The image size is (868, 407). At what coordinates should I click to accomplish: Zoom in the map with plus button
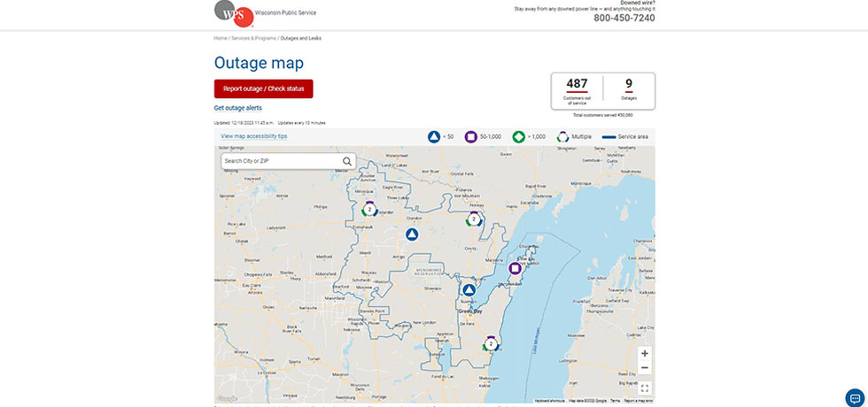[644, 353]
